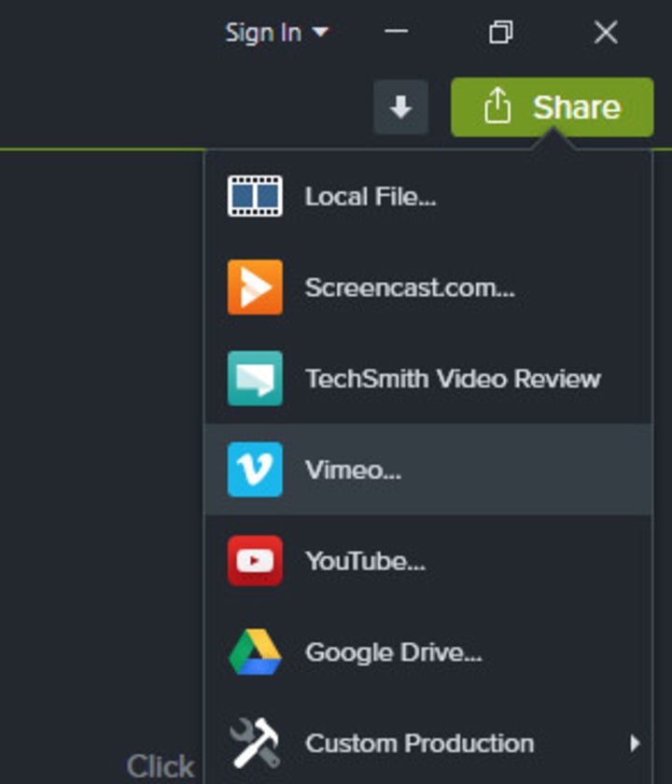The height and width of the screenshot is (784, 672).
Task: Click the Google Drive triangle icon
Action: [x=255, y=652]
